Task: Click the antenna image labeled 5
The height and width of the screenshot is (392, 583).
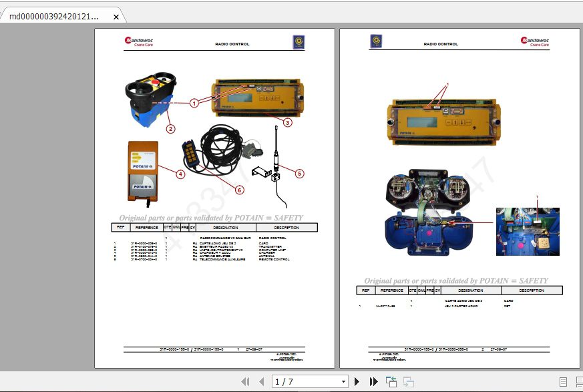Action: 276,166
